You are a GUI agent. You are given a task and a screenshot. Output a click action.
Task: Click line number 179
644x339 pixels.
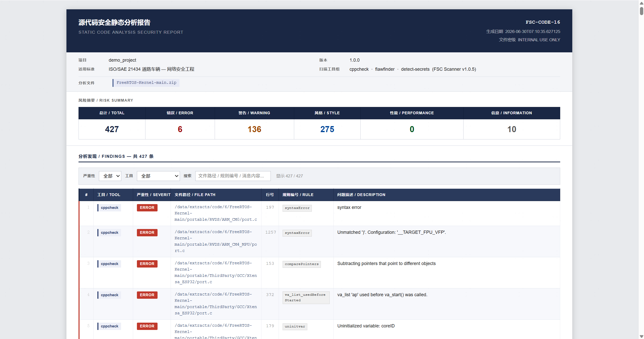tap(270, 326)
